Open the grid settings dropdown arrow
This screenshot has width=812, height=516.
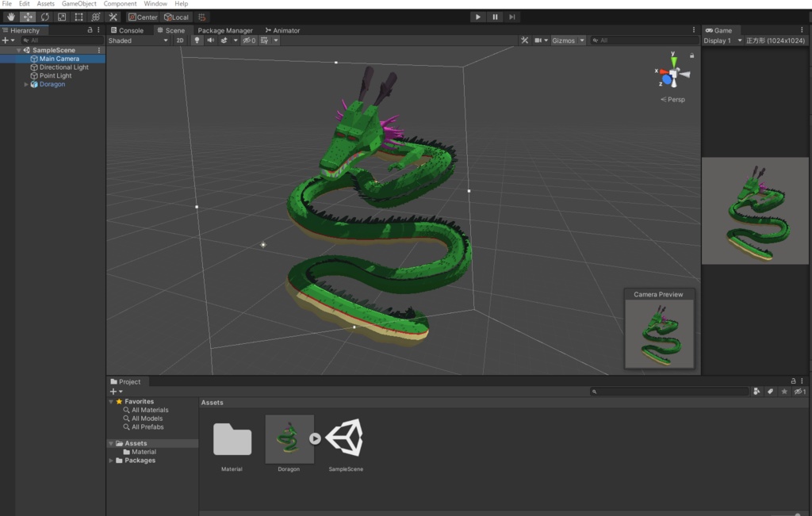(276, 40)
